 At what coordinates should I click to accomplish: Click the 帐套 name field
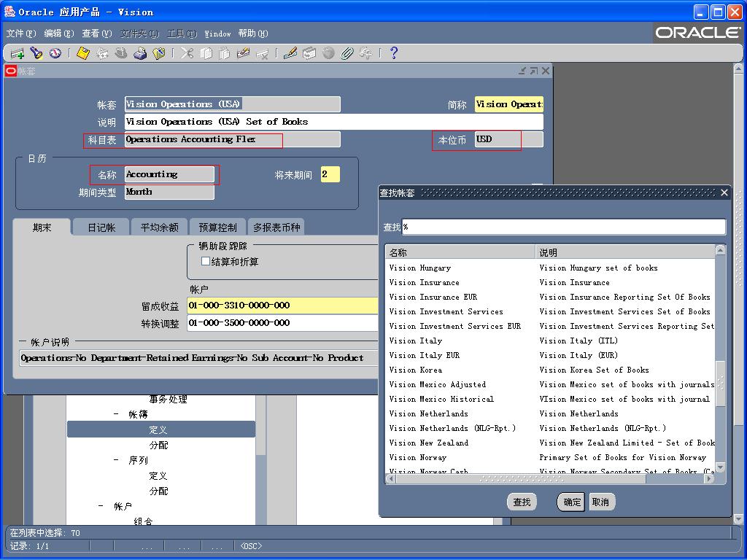click(x=233, y=104)
